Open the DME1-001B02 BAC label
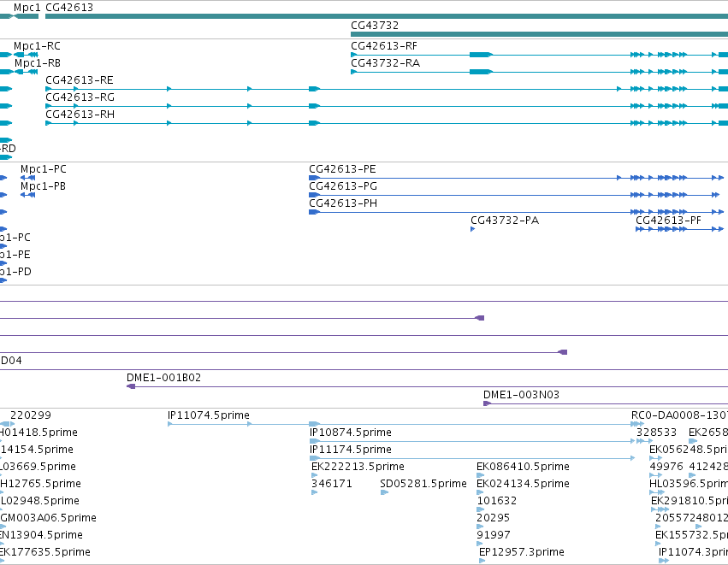This screenshot has height=565, width=728. point(164,378)
